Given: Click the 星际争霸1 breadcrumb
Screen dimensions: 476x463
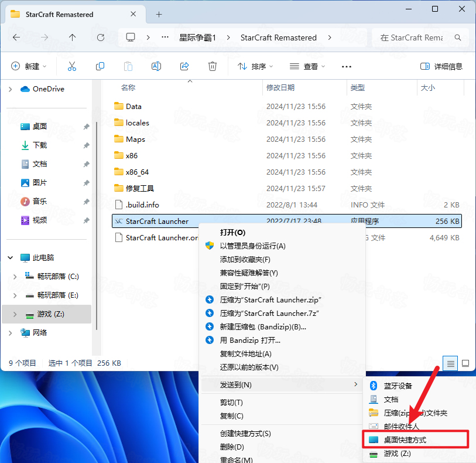Looking at the screenshot, I should point(197,38).
